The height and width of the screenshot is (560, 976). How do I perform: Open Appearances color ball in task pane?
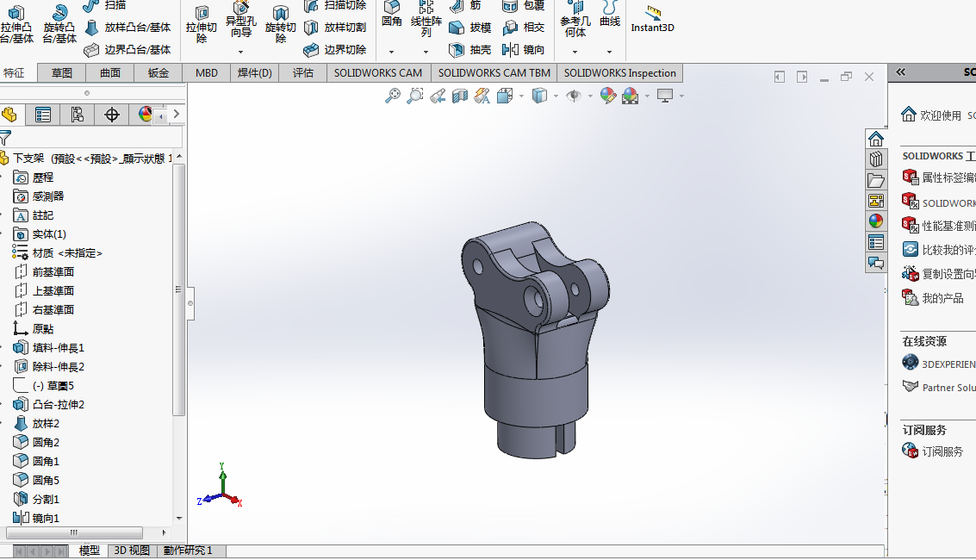point(876,221)
